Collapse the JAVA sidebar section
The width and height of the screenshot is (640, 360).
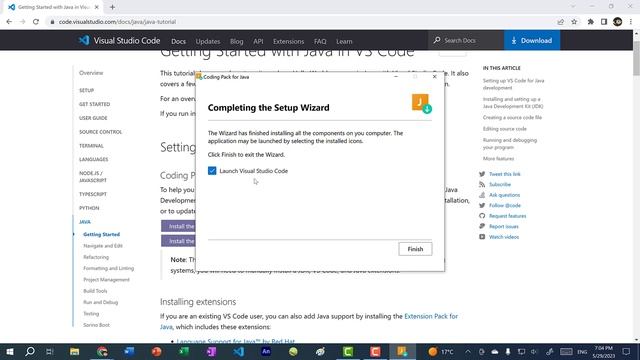(85, 222)
